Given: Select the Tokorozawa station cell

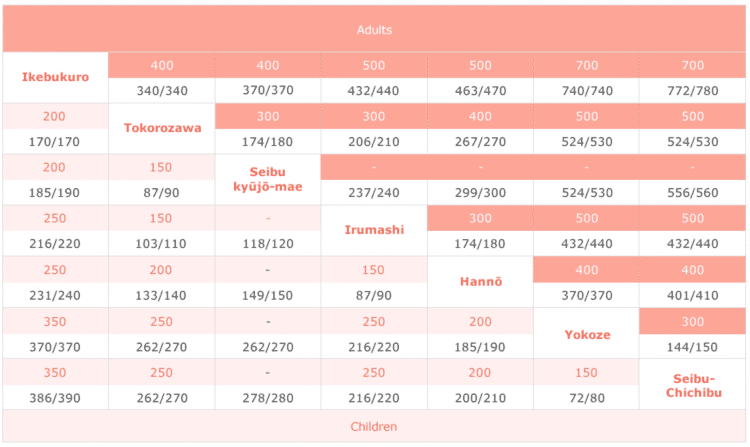Looking at the screenshot, I should [162, 128].
